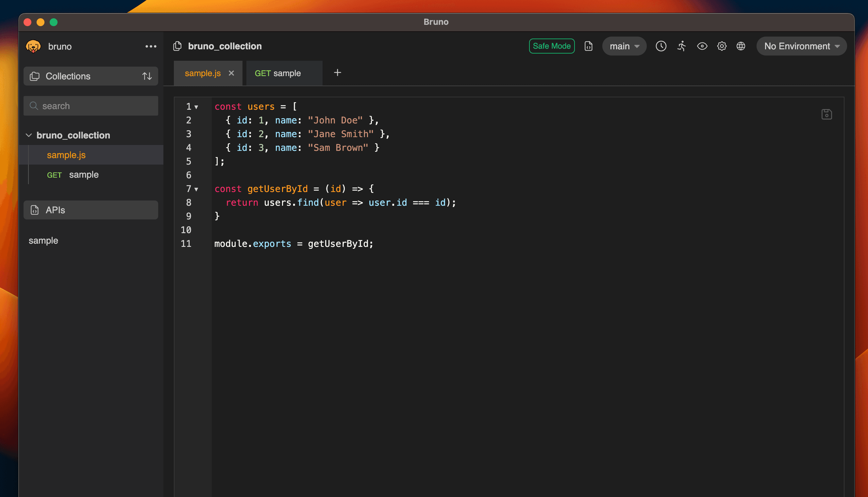Open Bruno preferences with the gear icon
This screenshot has width=868, height=497.
coord(722,46)
